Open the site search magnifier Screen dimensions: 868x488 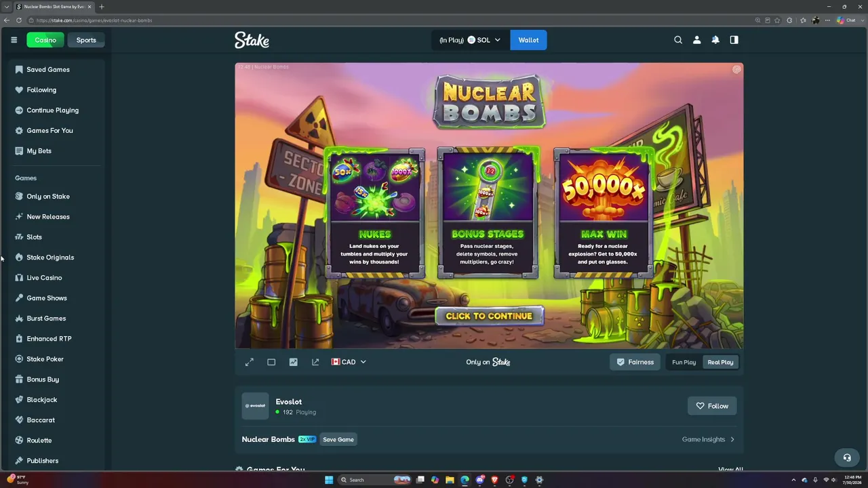click(678, 40)
